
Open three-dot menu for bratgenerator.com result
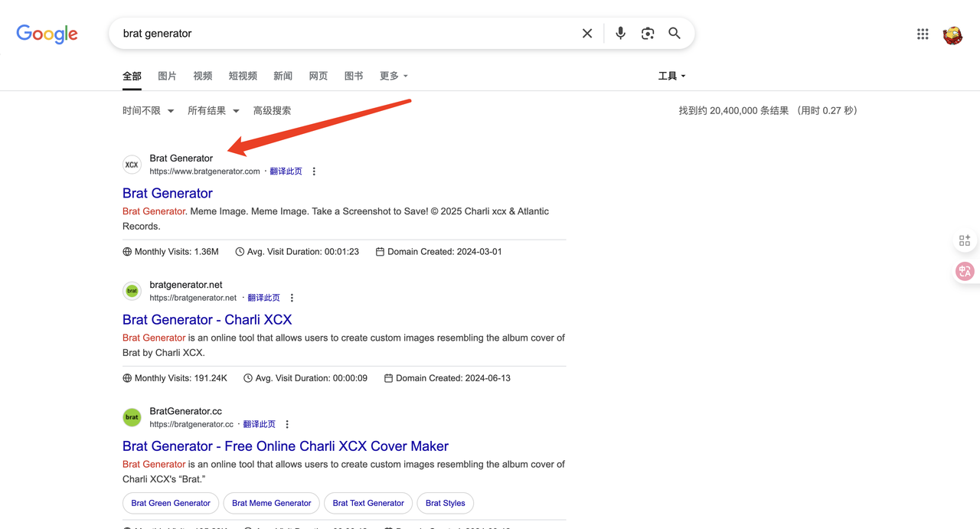pyautogui.click(x=314, y=171)
